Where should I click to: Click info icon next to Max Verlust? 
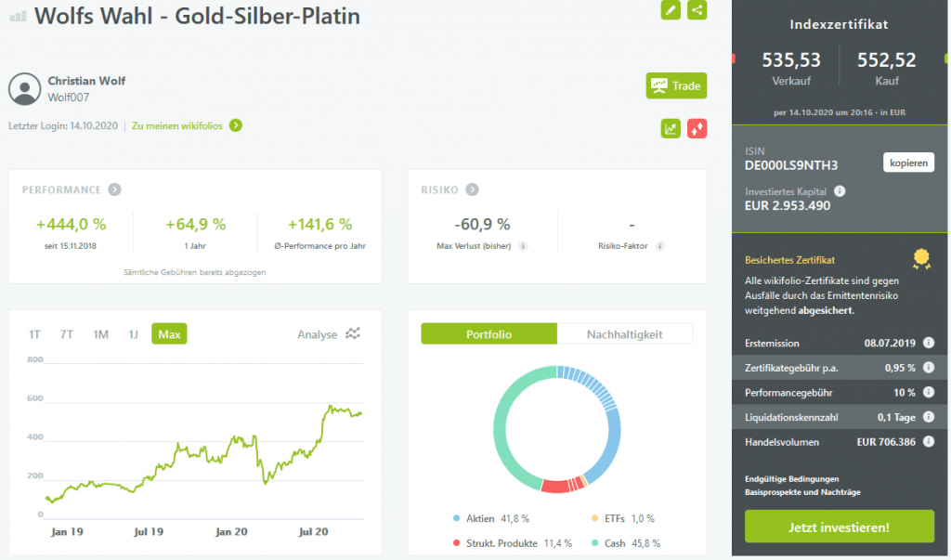tap(524, 246)
